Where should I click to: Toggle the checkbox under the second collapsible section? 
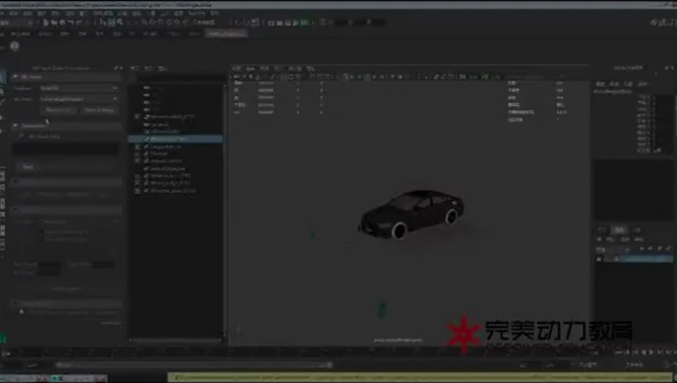[22, 136]
